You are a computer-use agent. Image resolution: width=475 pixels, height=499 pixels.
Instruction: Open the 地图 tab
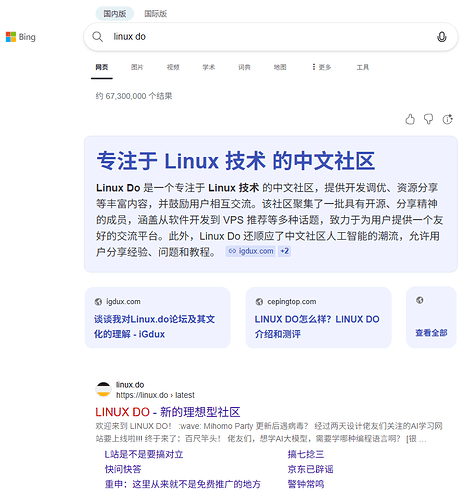click(x=280, y=67)
